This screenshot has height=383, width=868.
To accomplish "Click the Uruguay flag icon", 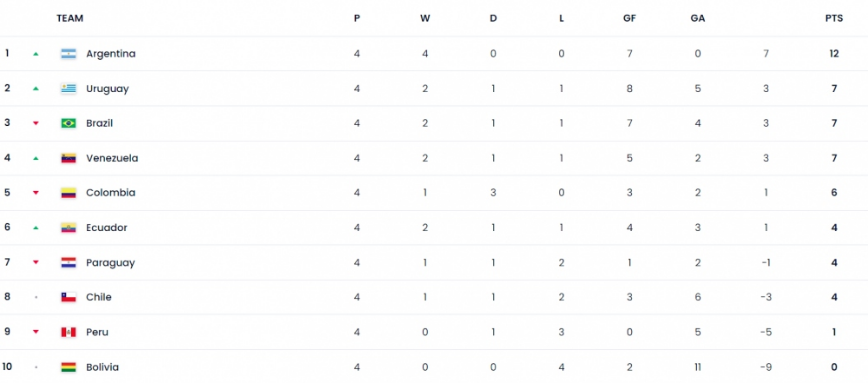I will (x=69, y=89).
